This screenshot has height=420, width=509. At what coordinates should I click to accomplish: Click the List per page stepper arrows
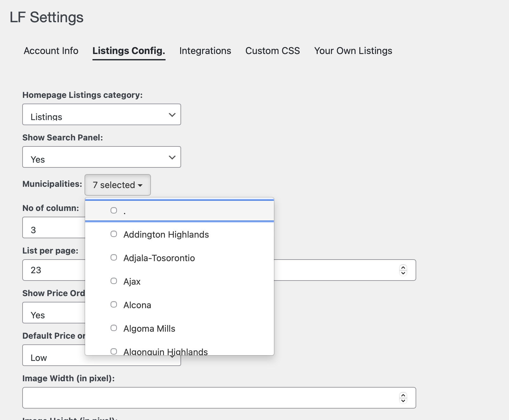coord(403,270)
